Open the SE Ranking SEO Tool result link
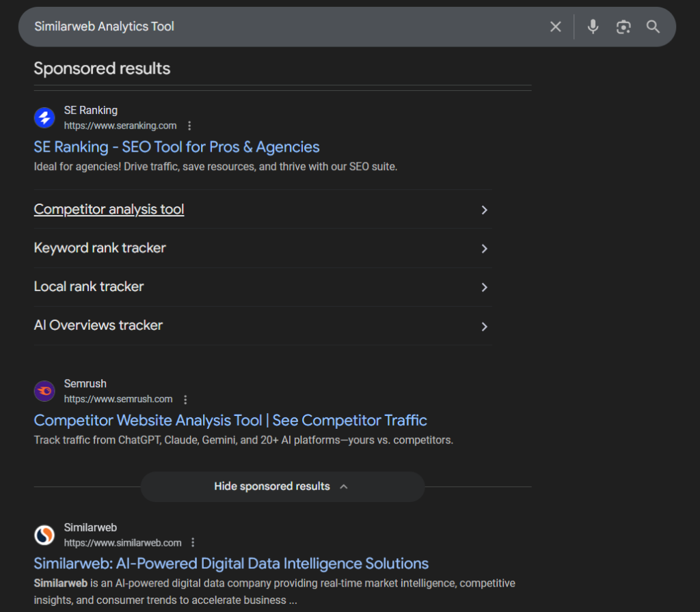This screenshot has height=612, width=700. coord(176,147)
